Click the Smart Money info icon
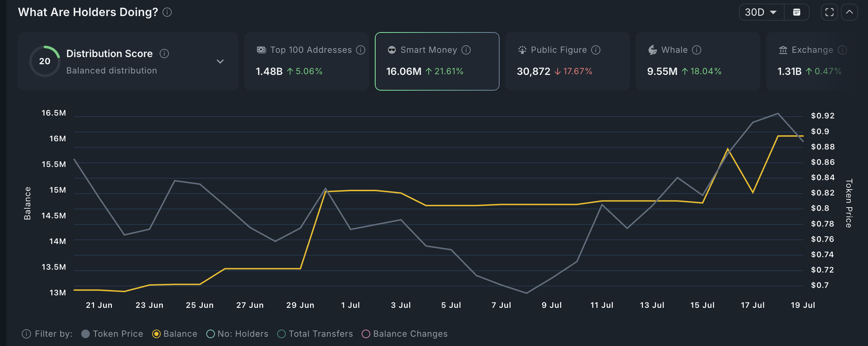 (x=466, y=50)
